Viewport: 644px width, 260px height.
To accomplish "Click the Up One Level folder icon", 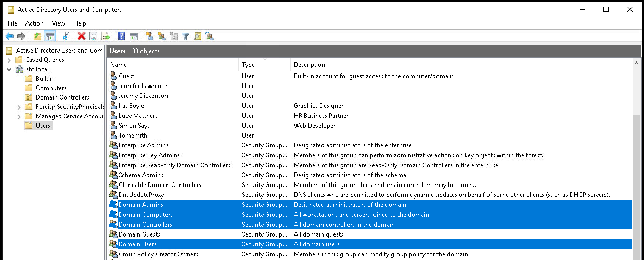I will point(37,36).
